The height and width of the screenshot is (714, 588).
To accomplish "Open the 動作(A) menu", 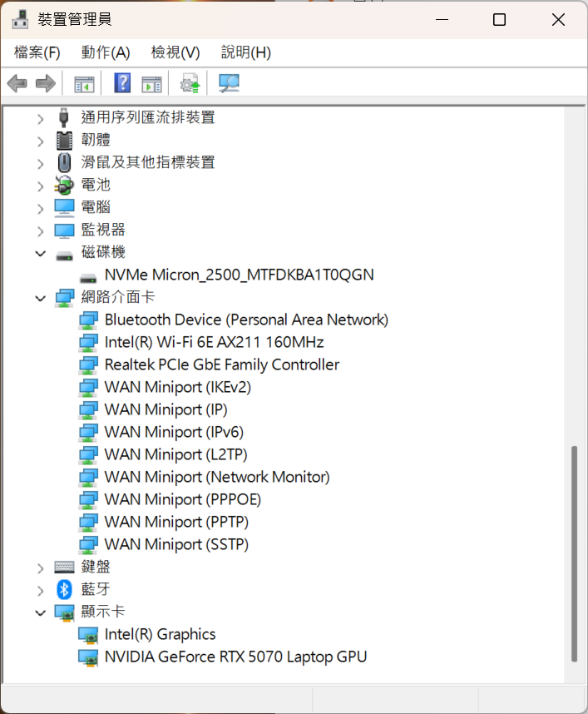I will coord(106,52).
